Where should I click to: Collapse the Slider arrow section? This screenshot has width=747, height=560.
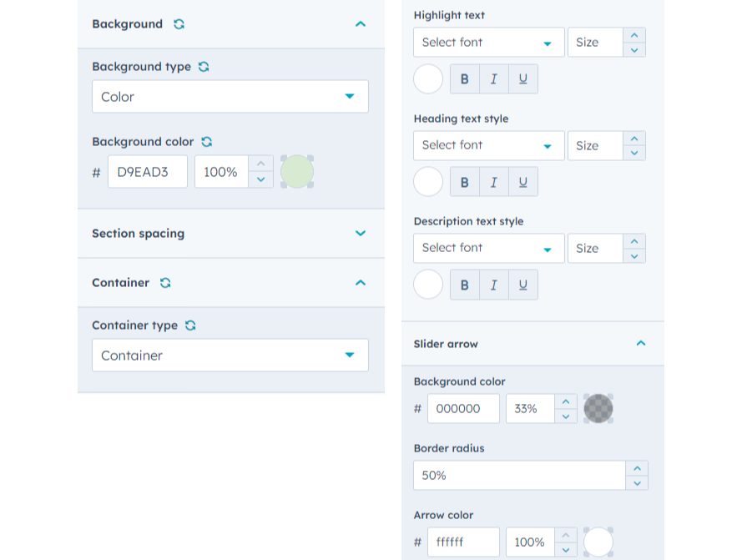tap(641, 343)
